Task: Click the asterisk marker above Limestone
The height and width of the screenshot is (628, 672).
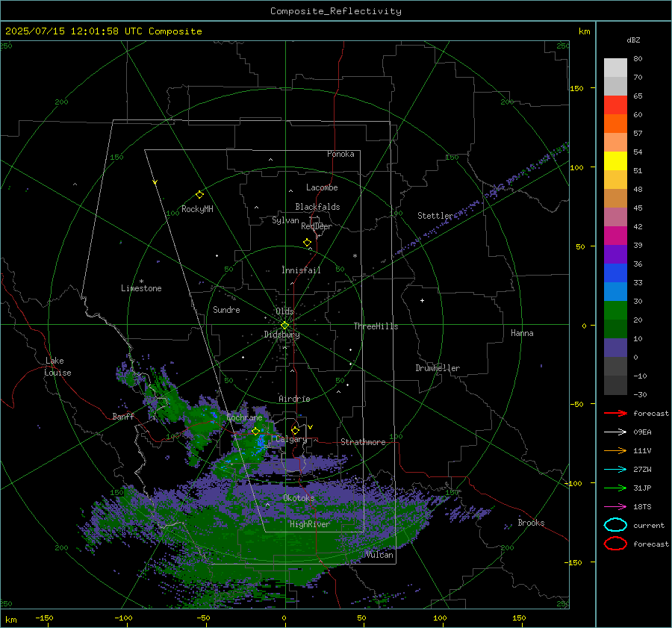Action: (x=141, y=282)
